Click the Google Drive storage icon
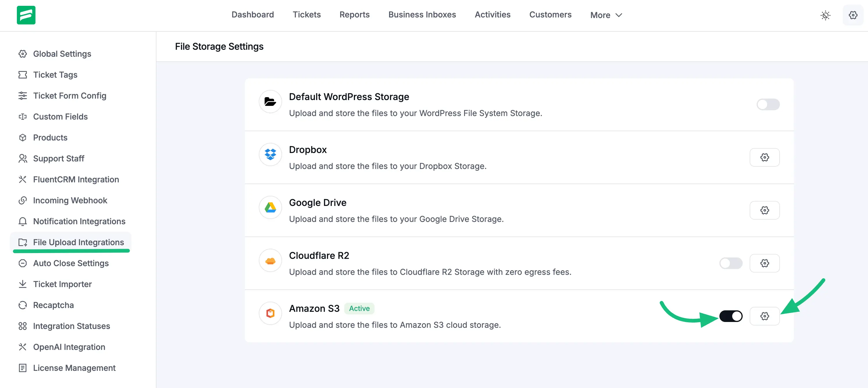868x388 pixels. 270,207
